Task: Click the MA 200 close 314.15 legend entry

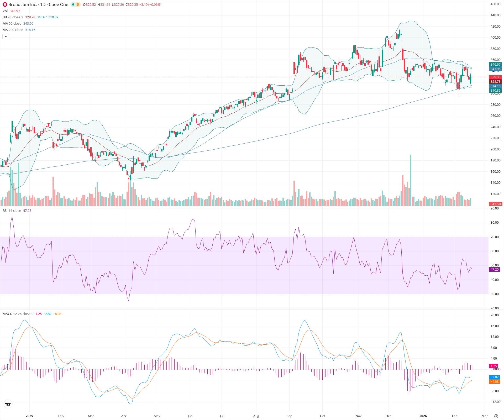Action: [x=18, y=30]
